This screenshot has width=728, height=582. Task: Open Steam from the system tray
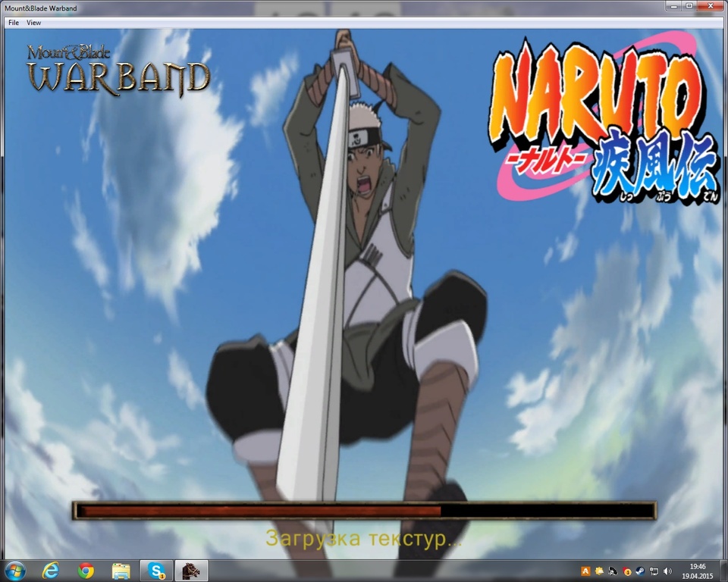[x=640, y=571]
